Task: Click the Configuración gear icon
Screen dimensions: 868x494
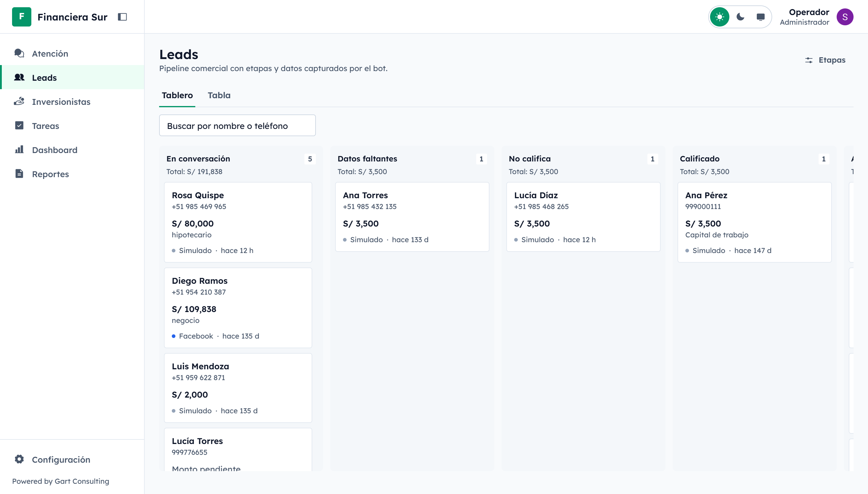Action: coord(19,459)
